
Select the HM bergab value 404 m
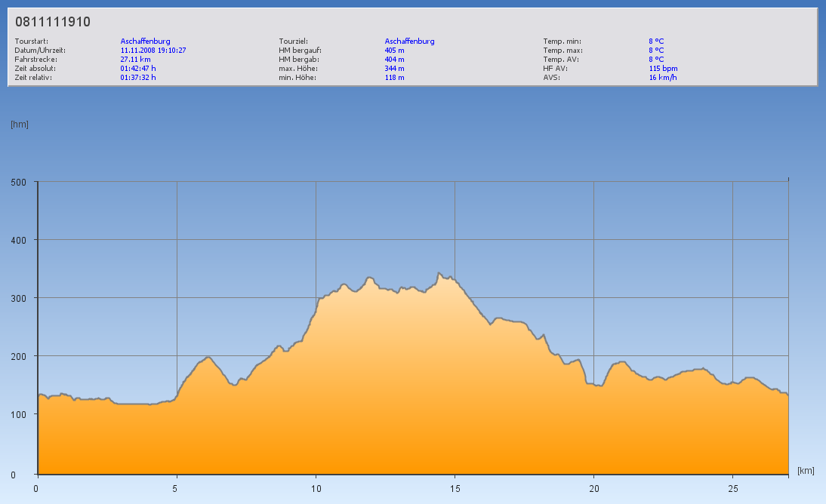click(394, 60)
